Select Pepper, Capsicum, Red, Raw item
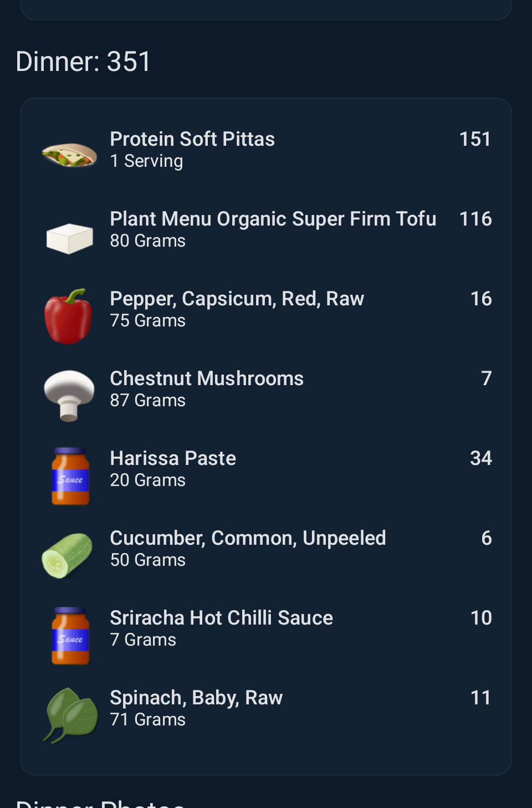532x808 pixels. (x=237, y=299)
